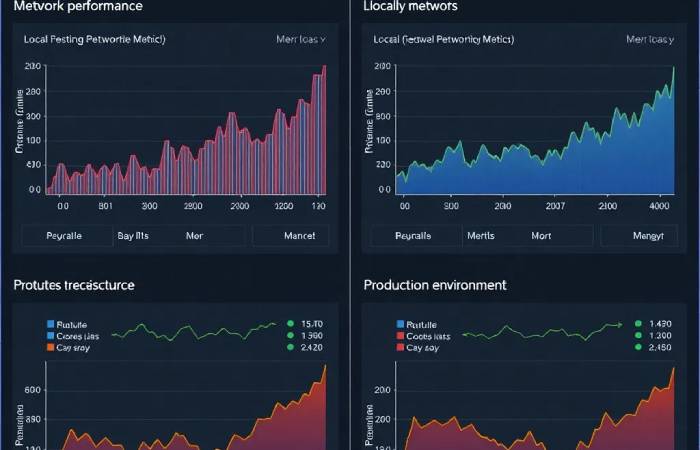Click the green status dot beside 2.450
Image resolution: width=700 pixels, height=450 pixels.
click(638, 347)
